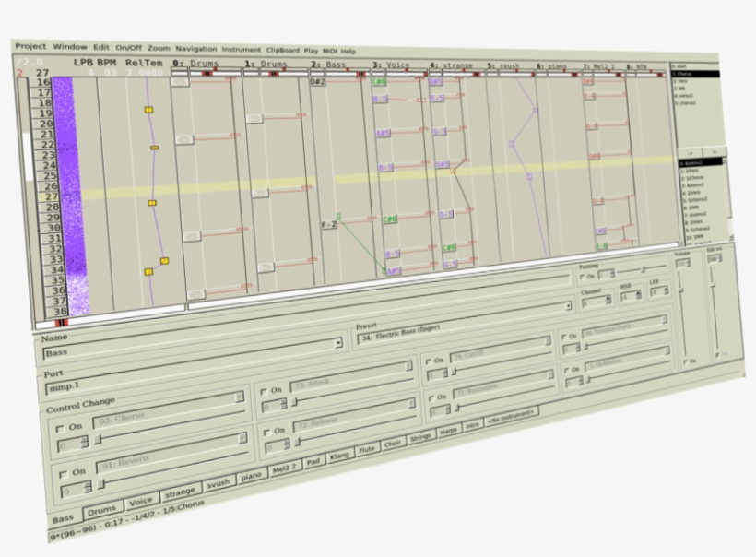This screenshot has height=557, width=756.
Task: Switch to the Mel2 2 instrument tab
Action: coord(284,468)
